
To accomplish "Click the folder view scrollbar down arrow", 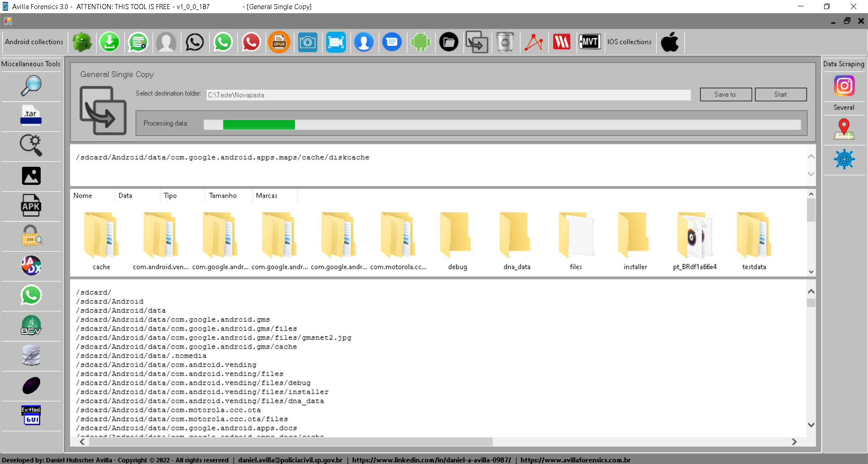I will pos(811,272).
